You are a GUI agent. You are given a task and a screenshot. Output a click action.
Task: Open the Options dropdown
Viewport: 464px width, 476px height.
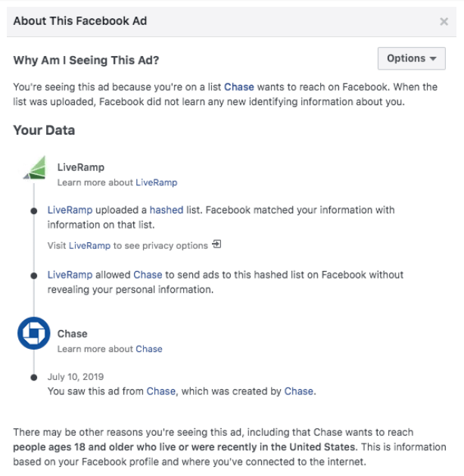pyautogui.click(x=411, y=58)
